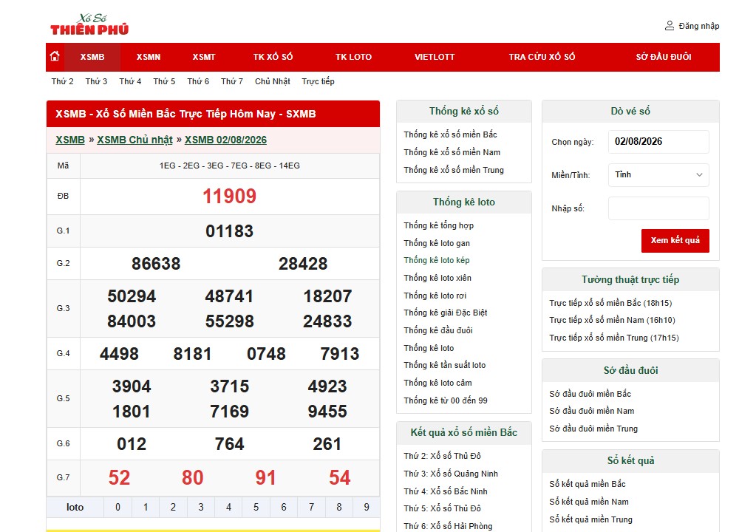Select loto digit 9 filter
The height and width of the screenshot is (532, 756).
[x=367, y=508]
